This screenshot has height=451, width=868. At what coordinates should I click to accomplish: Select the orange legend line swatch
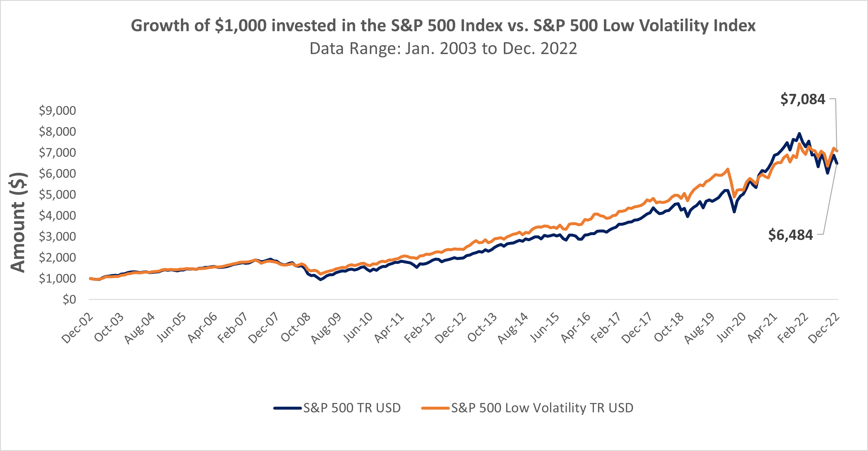(x=435, y=408)
